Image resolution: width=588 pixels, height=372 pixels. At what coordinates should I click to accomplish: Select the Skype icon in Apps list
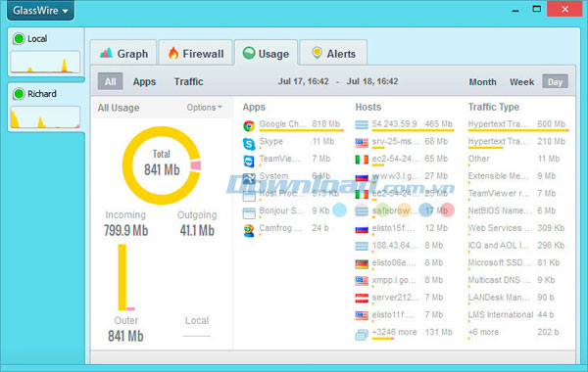click(249, 144)
